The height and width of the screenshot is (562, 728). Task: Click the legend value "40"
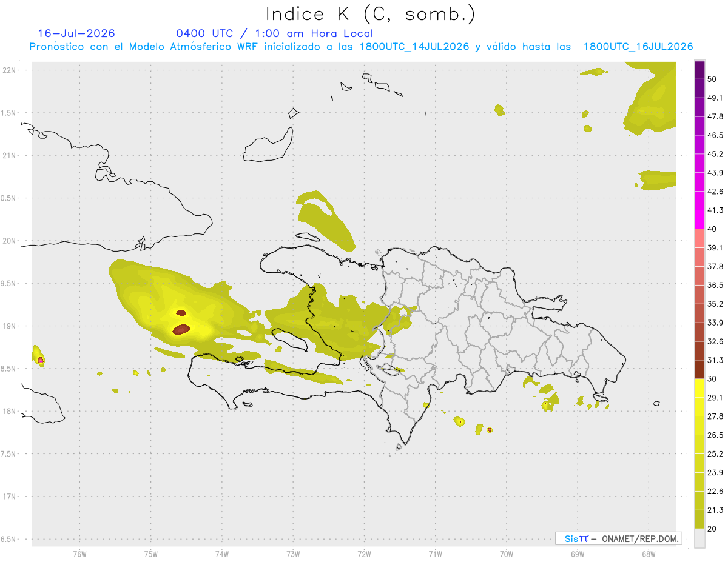713,229
